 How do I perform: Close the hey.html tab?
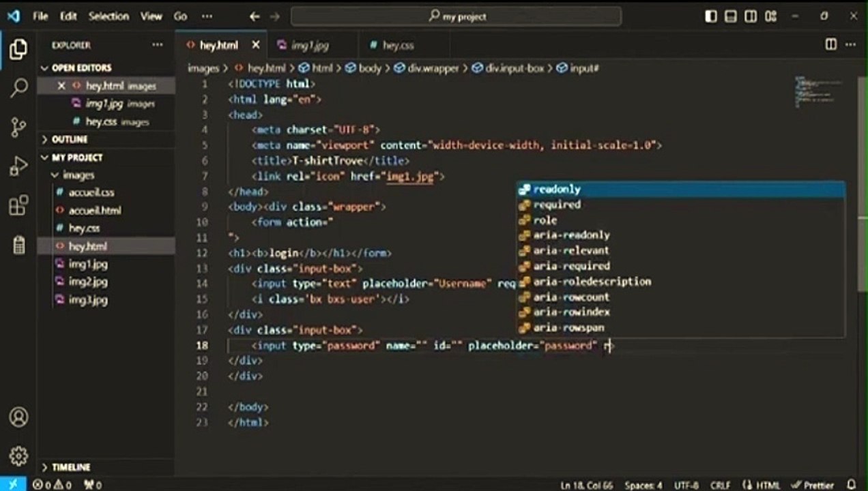coord(256,45)
